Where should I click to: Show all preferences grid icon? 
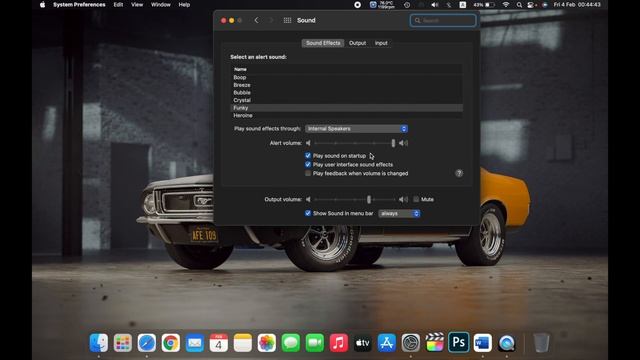[x=287, y=20]
